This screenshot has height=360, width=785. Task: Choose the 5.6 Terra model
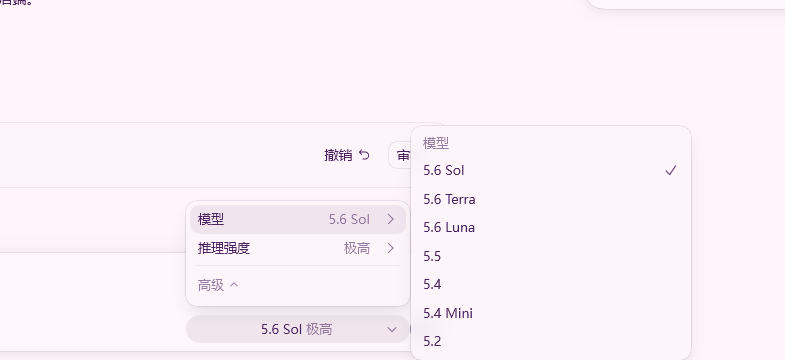[x=551, y=199]
